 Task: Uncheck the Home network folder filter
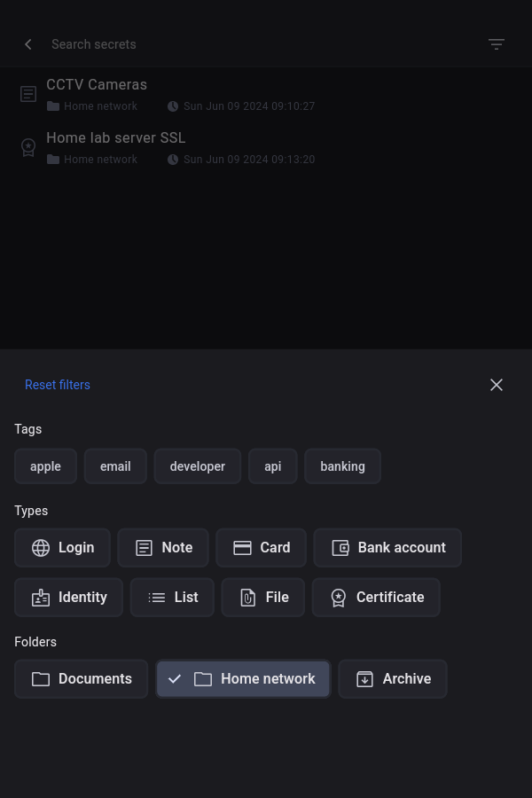tap(243, 679)
